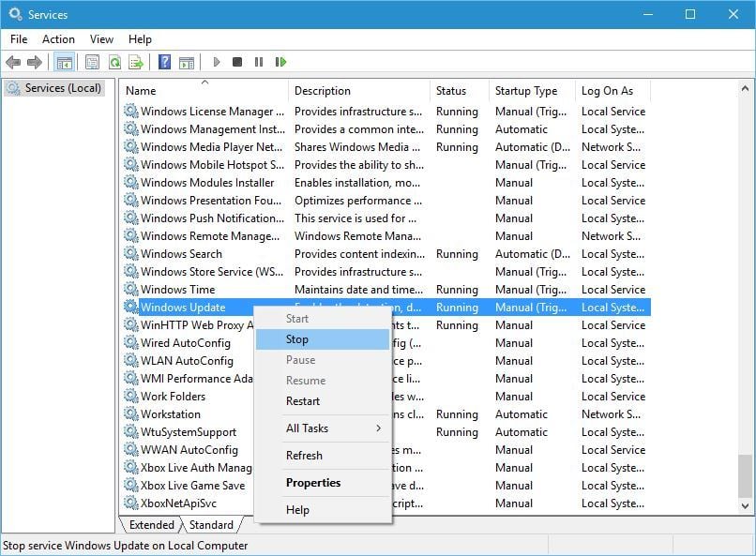Click the gear icon beside Windows Time
The width and height of the screenshot is (756, 556).
pos(131,289)
